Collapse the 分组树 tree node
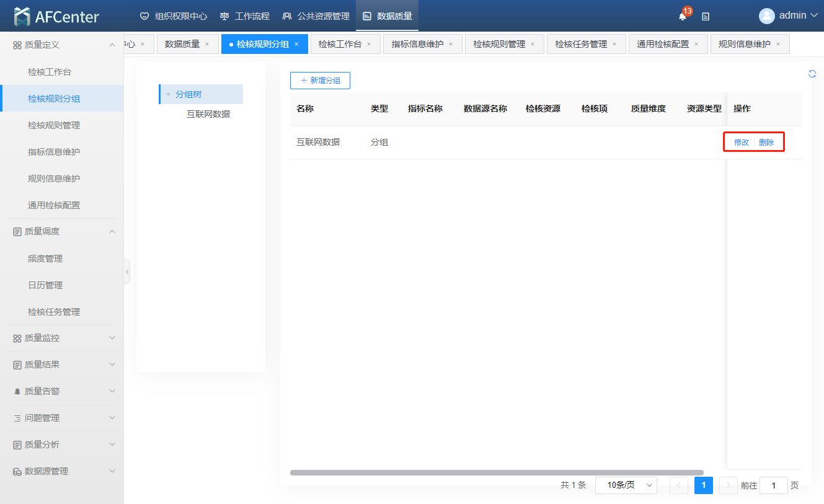This screenshot has width=824, height=504. tap(168, 95)
